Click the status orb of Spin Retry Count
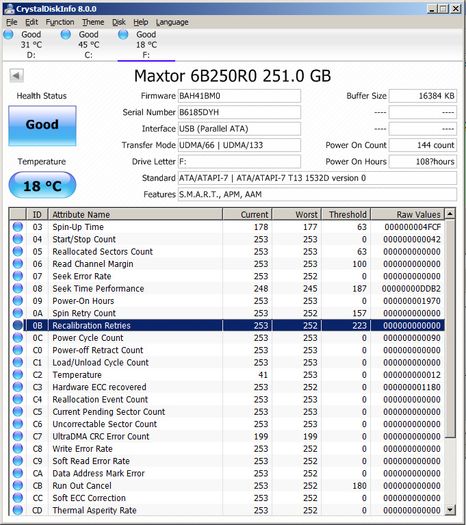This screenshot has height=525, width=466. point(18,313)
